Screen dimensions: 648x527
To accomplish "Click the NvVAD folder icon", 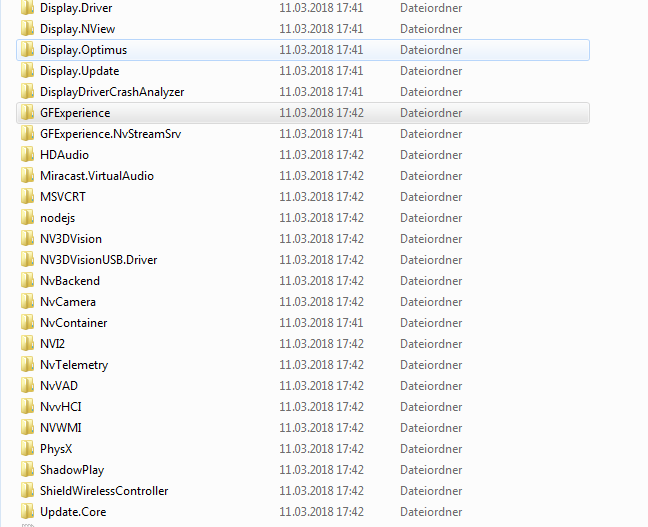I will [27, 386].
